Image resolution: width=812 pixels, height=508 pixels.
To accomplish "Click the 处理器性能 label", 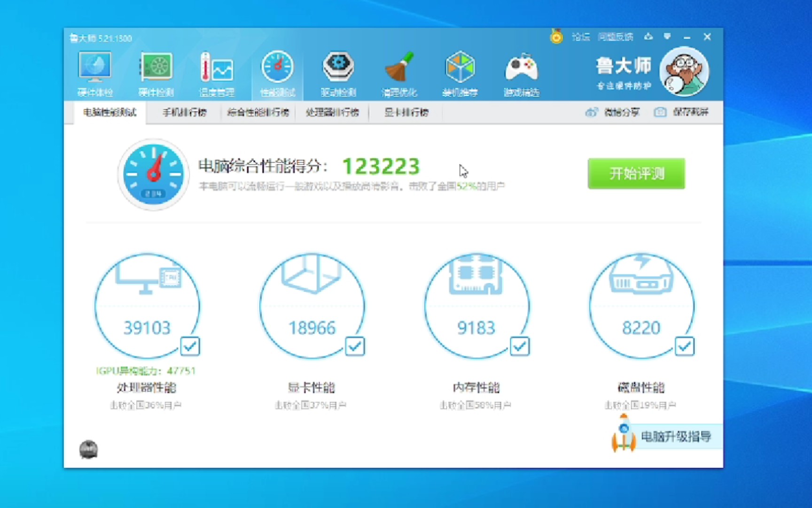I will tap(147, 388).
